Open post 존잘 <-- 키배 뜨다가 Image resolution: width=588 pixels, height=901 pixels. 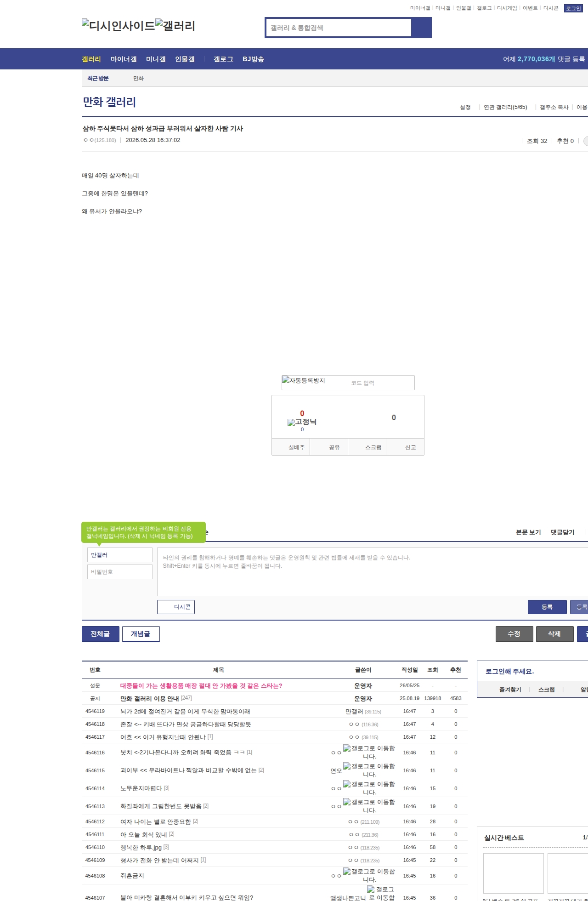(186, 724)
